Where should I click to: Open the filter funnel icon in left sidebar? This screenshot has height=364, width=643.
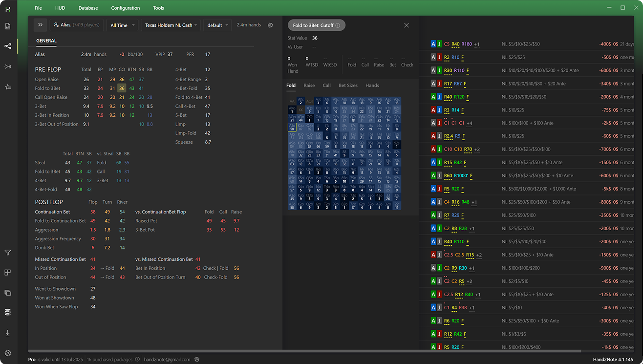(8, 253)
